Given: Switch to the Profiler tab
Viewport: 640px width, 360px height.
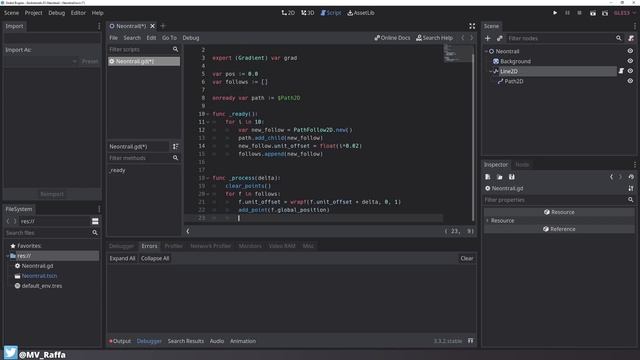Looking at the screenshot, I should point(173,246).
